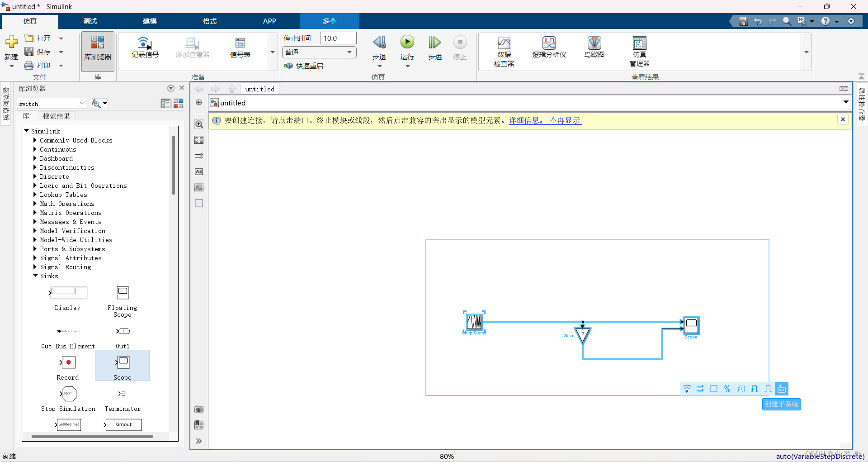Click the Print (打印) button
The image size is (868, 462).
point(38,66)
